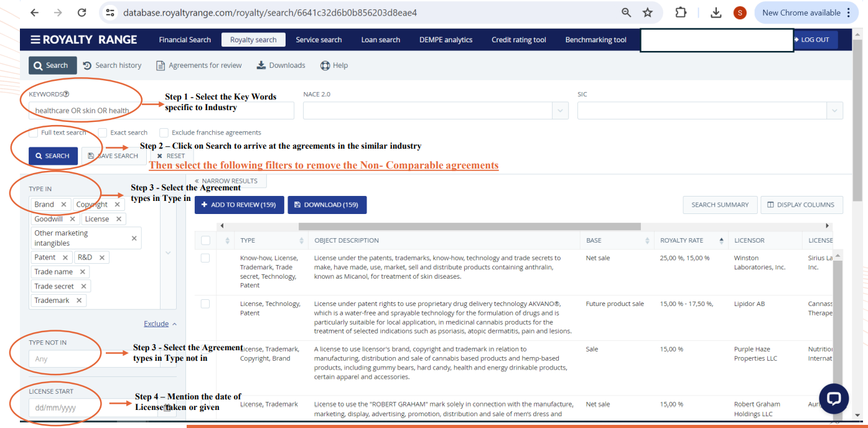
Task: Open Search history
Action: [x=112, y=65]
